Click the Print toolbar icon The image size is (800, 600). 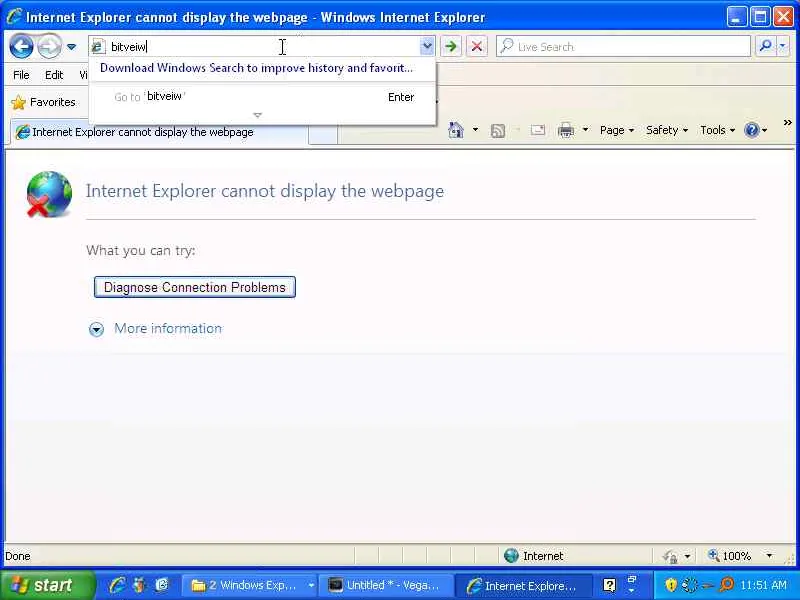pyautogui.click(x=566, y=131)
